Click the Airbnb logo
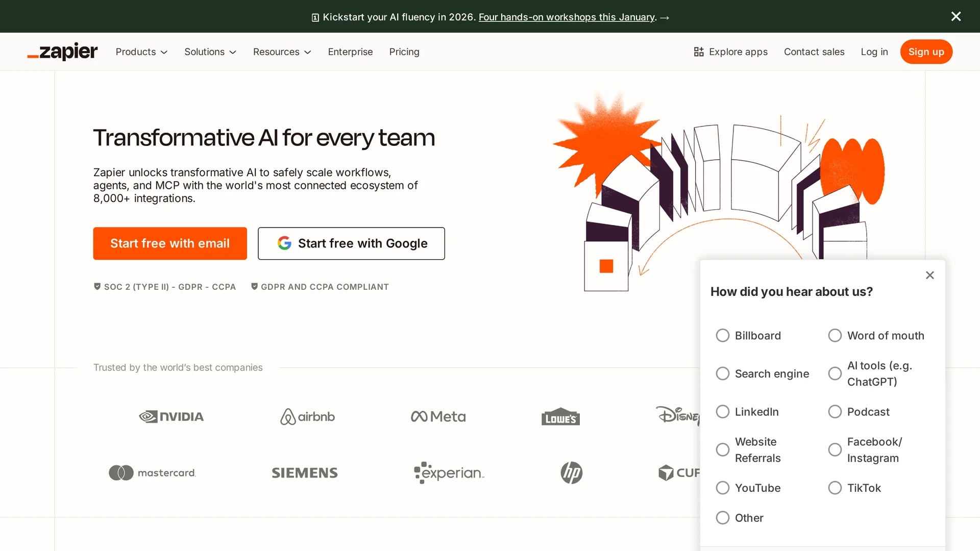The image size is (980, 551). pos(307,417)
